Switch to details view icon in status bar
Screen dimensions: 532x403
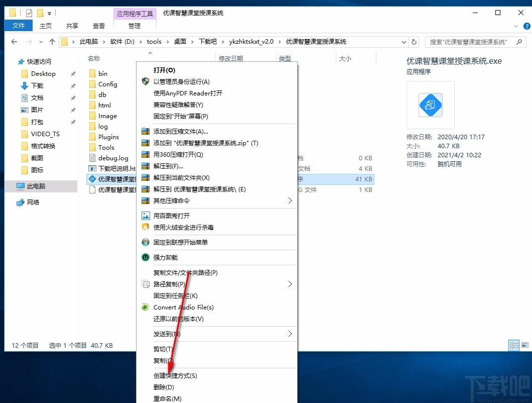click(x=514, y=346)
